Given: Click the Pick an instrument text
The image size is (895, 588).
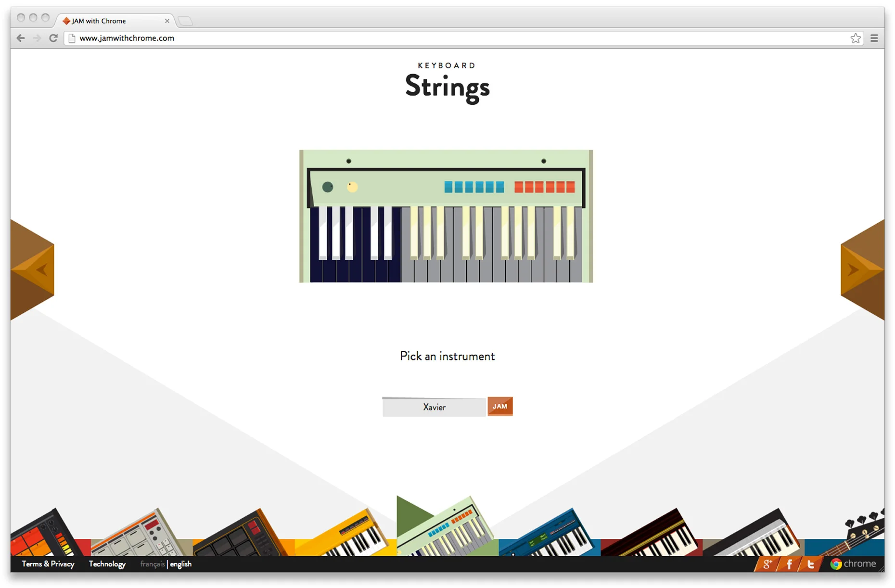Looking at the screenshot, I should pyautogui.click(x=447, y=356).
